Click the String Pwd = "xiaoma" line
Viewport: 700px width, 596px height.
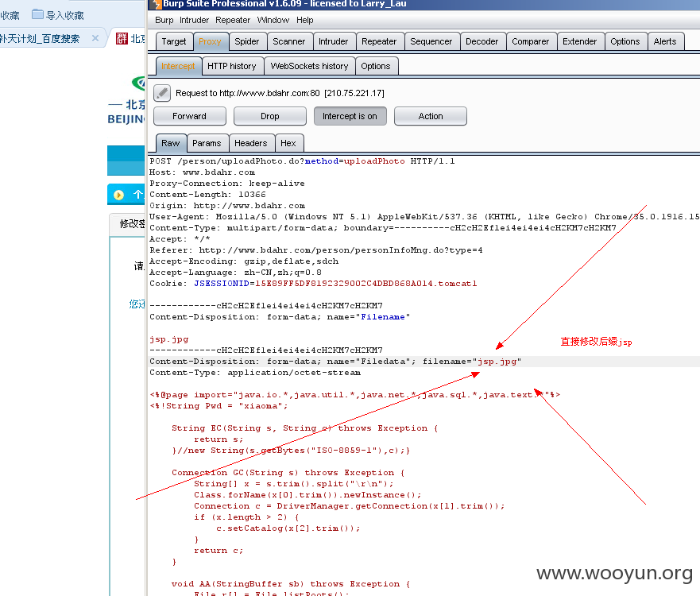[219, 406]
